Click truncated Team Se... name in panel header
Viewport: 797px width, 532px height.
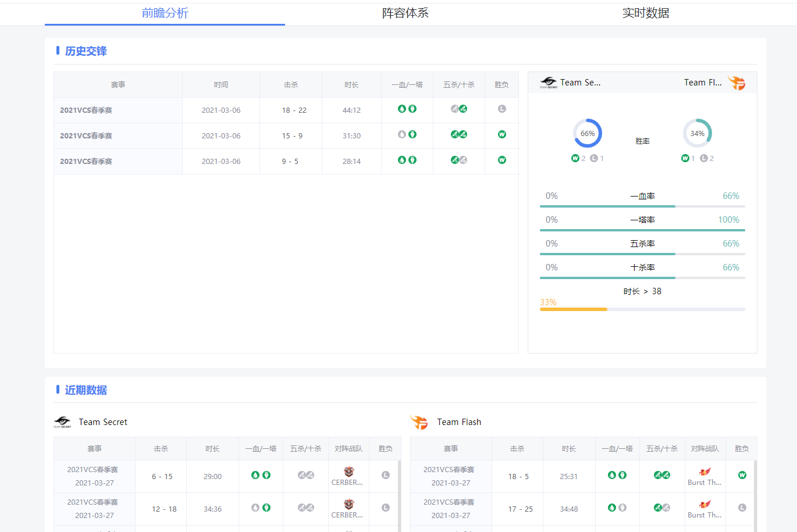click(x=580, y=83)
